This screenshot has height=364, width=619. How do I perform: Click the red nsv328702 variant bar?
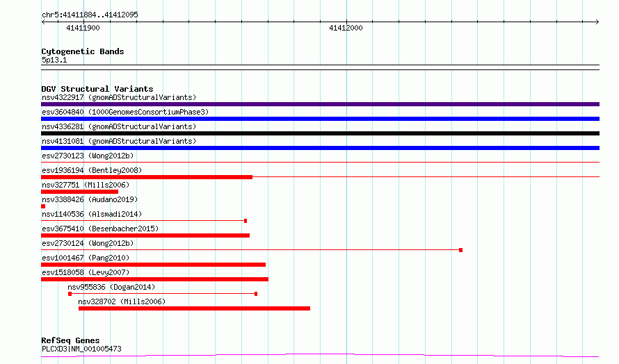194,308
